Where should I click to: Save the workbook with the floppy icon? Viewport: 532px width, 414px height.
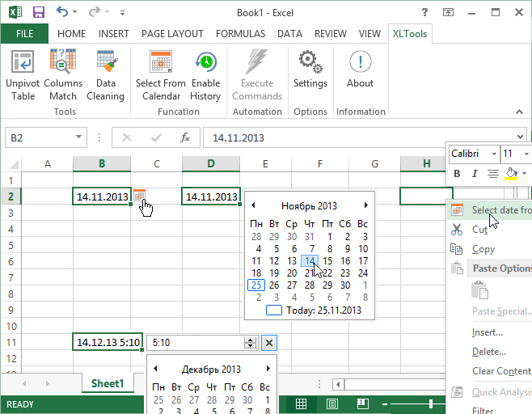39,13
